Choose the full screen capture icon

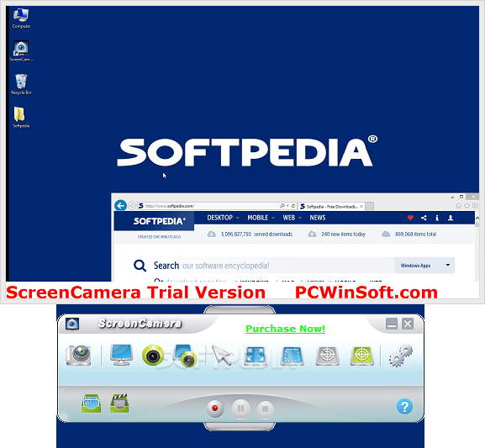click(256, 356)
